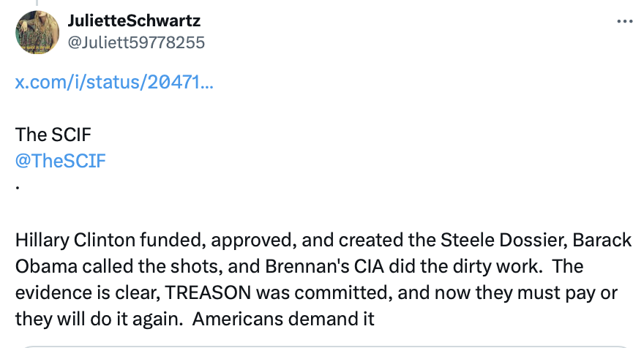Click the lone period below @TheSCIF
The image size is (644, 348).
click(18, 186)
